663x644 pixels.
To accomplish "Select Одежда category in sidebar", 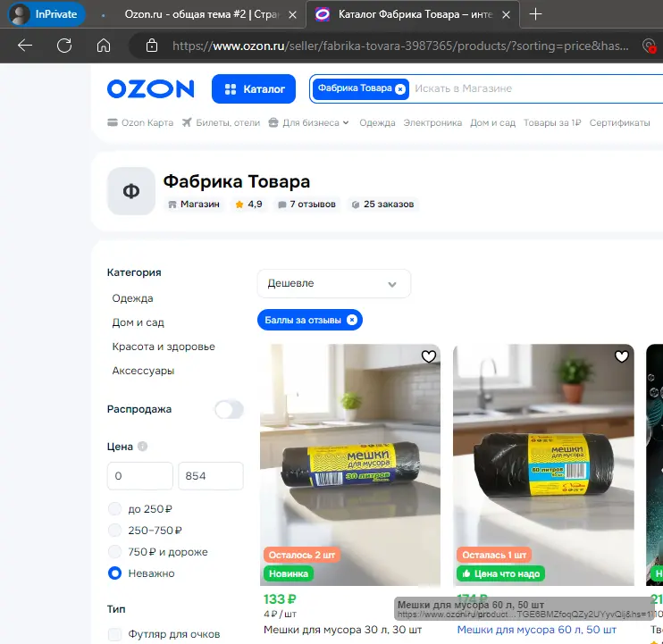I will click(132, 298).
